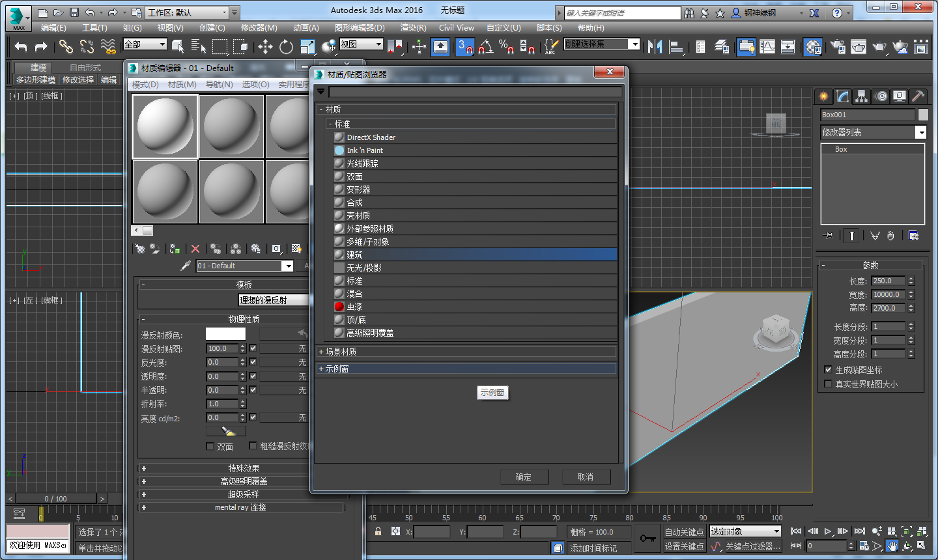938x560 pixels.
Task: Click the selection lock toggle icon
Action: (378, 531)
